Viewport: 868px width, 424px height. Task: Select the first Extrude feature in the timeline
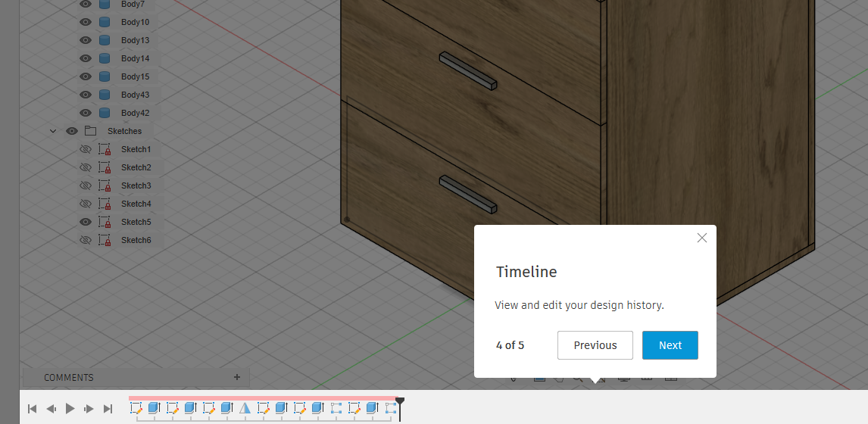coord(155,409)
